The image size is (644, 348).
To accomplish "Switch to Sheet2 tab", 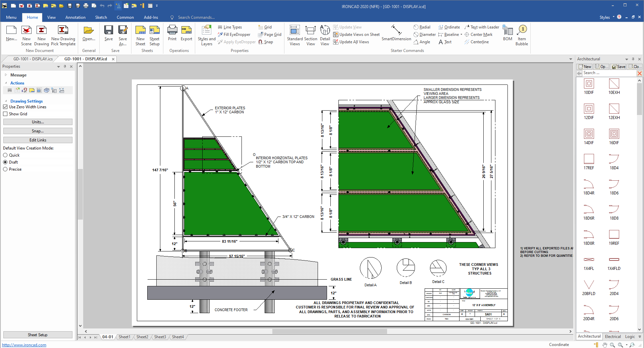I will coord(142,337).
